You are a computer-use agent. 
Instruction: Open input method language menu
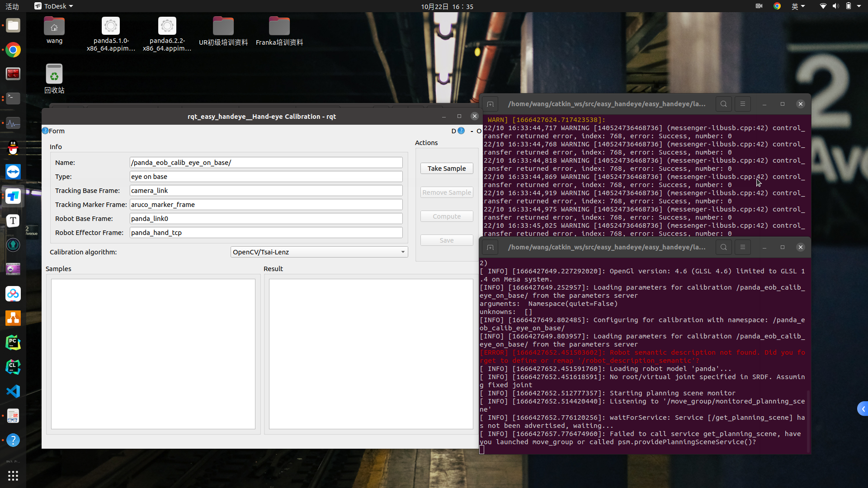click(x=798, y=6)
